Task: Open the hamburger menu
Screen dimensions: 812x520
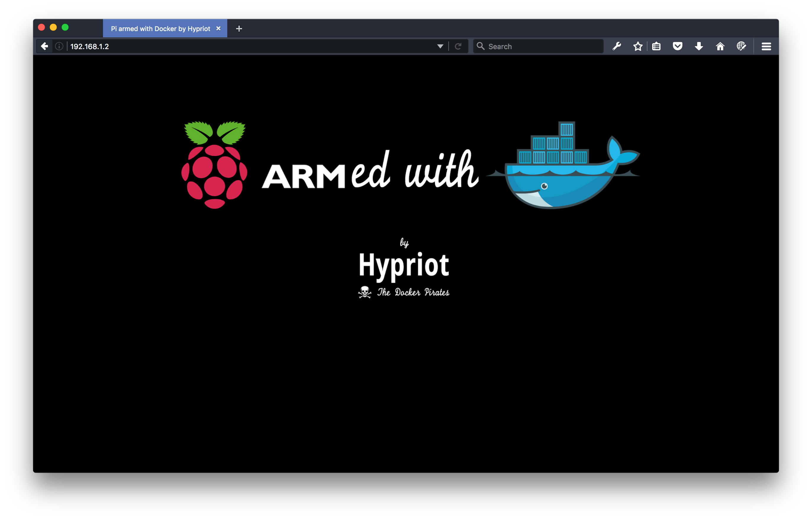Action: point(766,46)
